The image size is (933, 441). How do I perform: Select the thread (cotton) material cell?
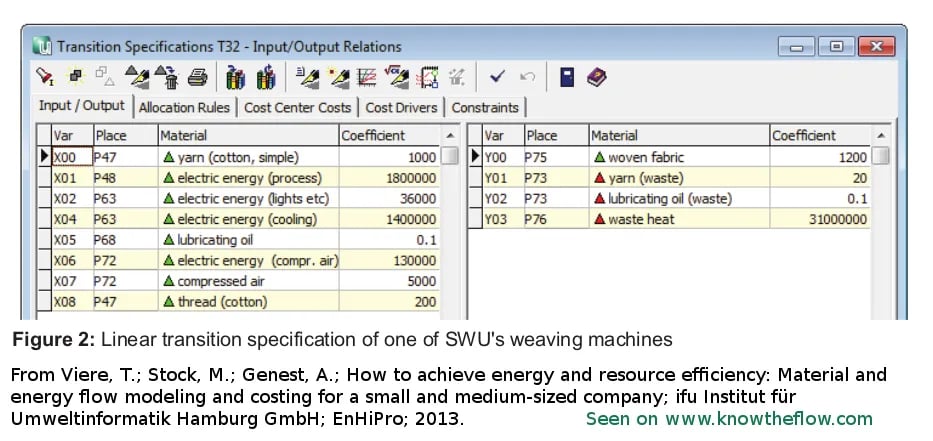249,301
